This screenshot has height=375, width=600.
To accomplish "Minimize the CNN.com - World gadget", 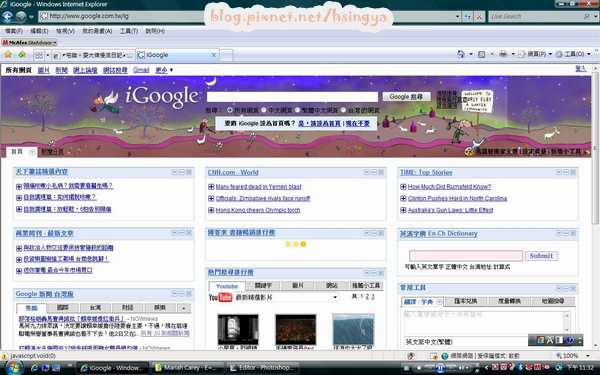I will (x=373, y=172).
